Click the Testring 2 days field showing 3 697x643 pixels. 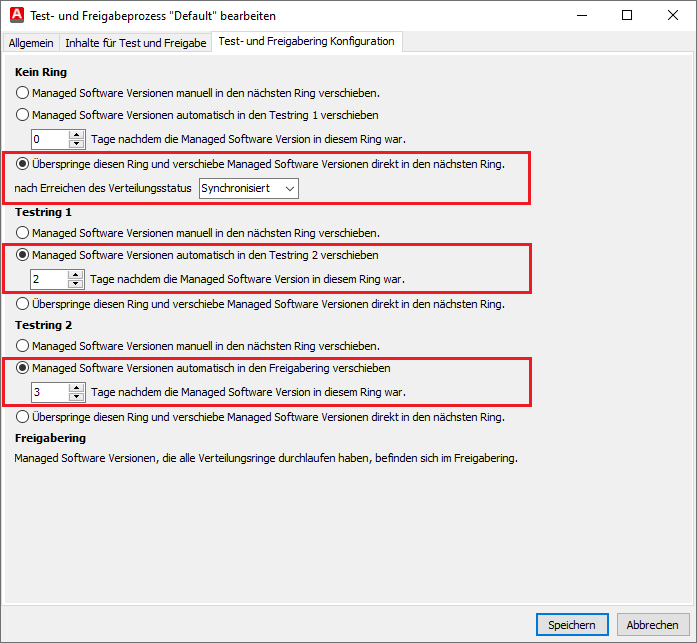pos(50,392)
